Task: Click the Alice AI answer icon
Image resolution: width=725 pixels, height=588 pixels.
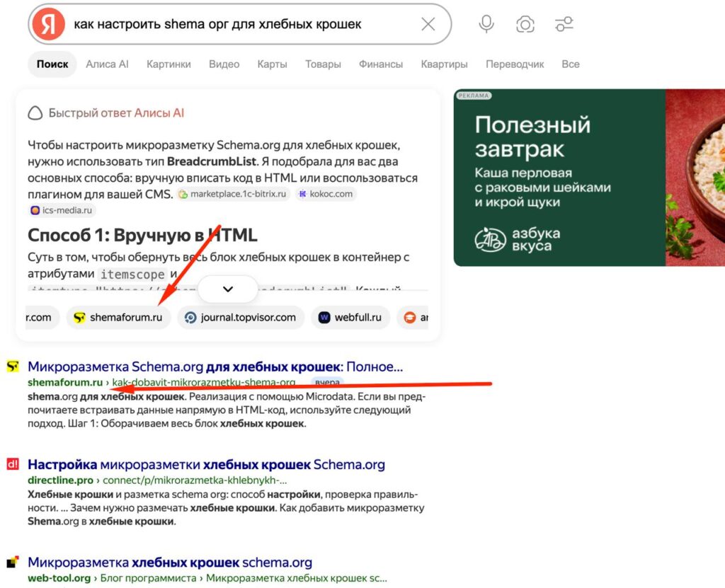Action: [35, 113]
